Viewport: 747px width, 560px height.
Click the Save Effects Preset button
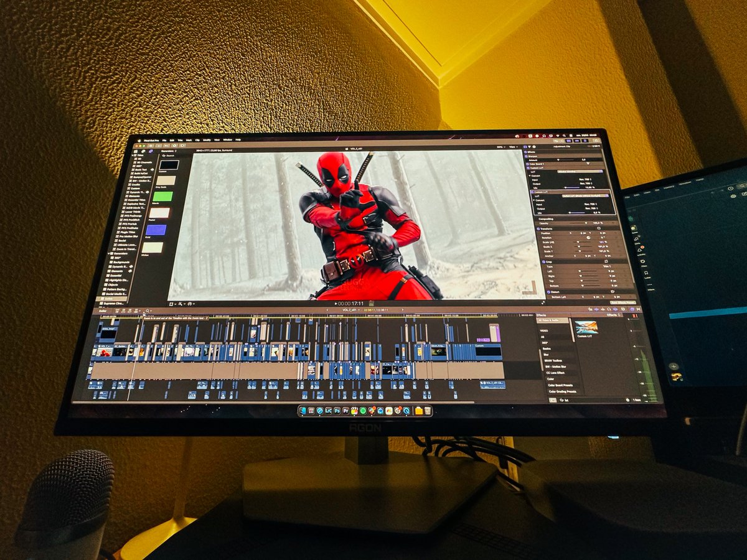click(623, 302)
